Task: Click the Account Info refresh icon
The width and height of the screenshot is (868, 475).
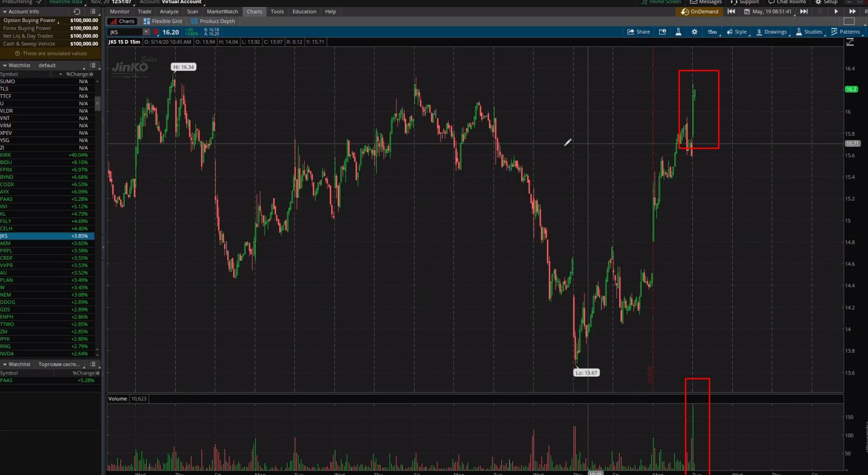Action: (x=77, y=12)
